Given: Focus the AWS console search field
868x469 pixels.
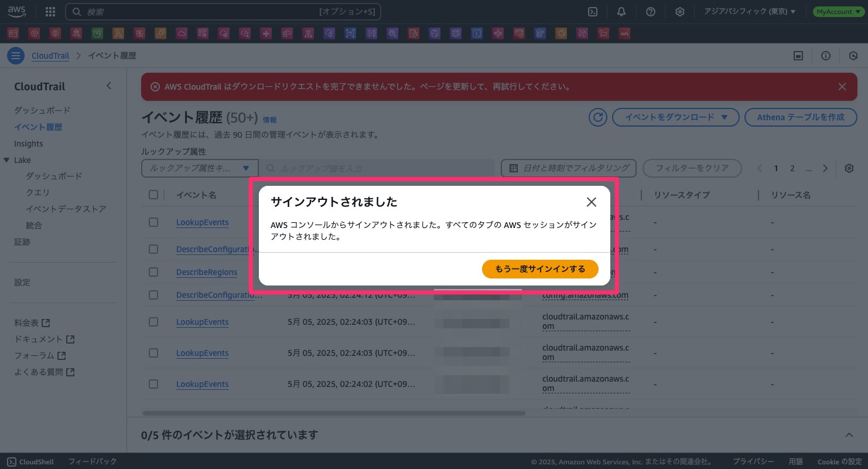Looking at the screenshot, I should 223,12.
